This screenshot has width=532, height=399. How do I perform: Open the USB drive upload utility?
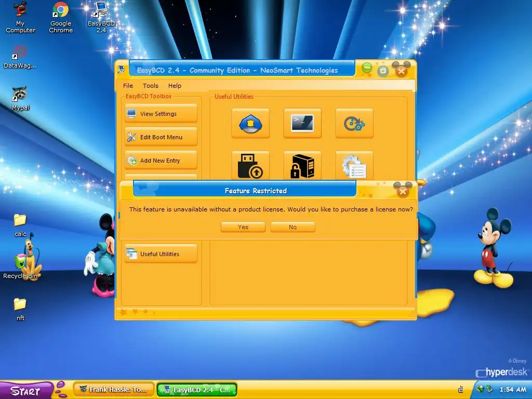point(250,166)
